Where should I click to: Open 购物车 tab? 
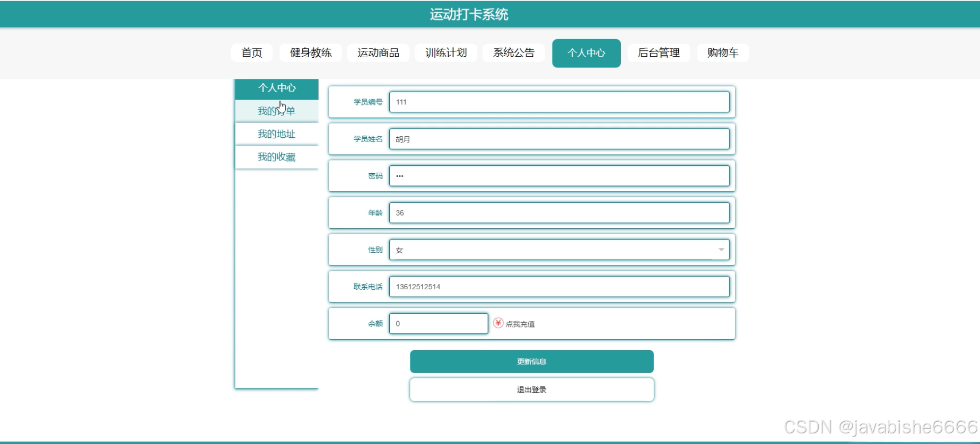tap(723, 53)
